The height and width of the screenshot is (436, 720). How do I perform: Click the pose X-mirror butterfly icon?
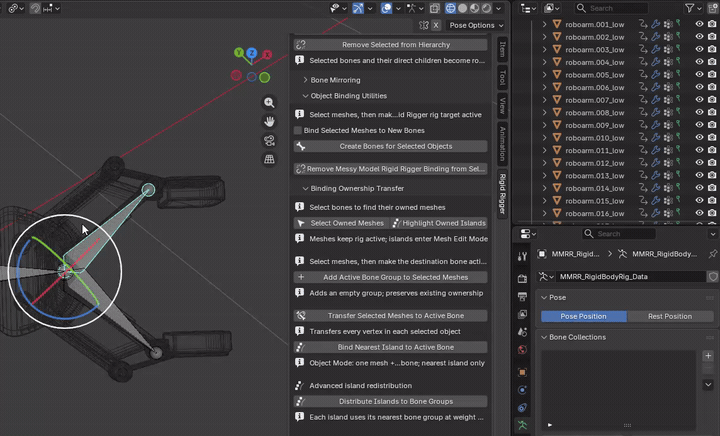[x=423, y=25]
